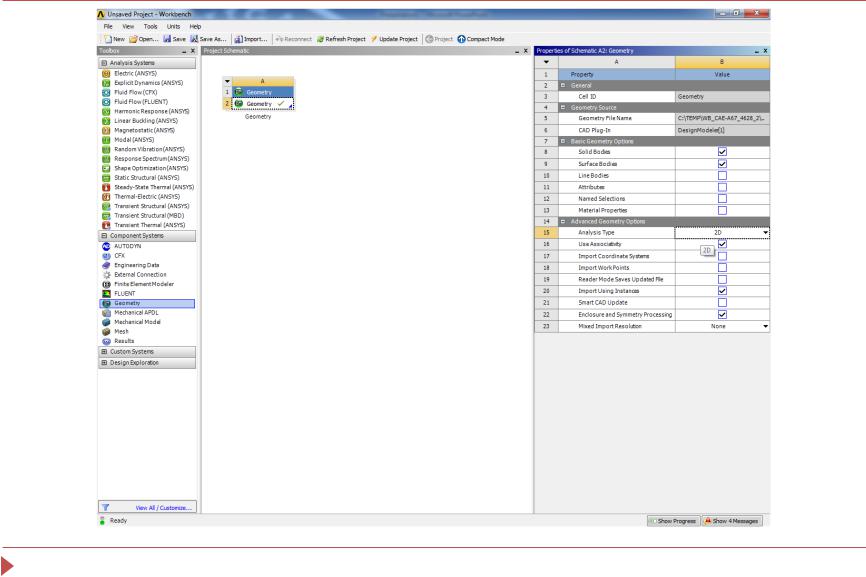Collapse Component Systems toolbox section

[104, 236]
